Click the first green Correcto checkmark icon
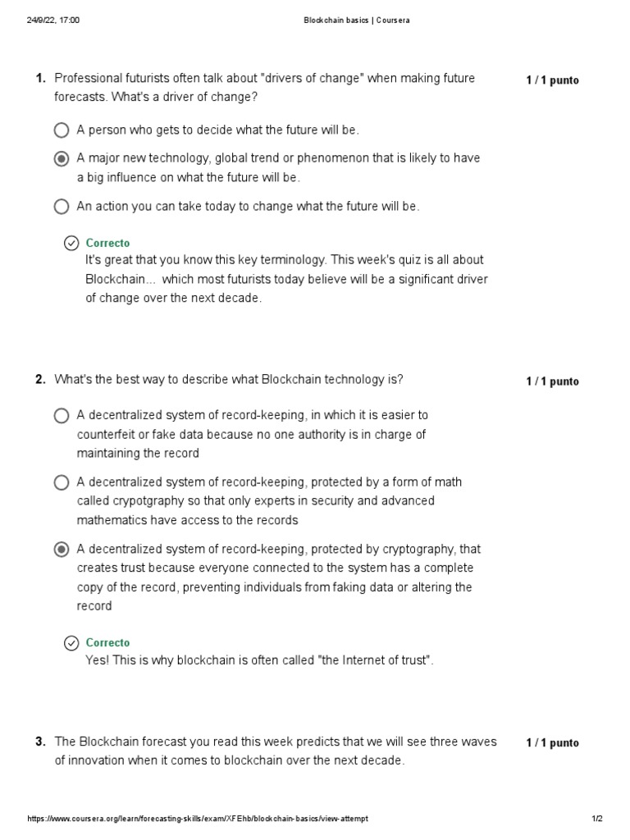630x840 pixels. 71,243
